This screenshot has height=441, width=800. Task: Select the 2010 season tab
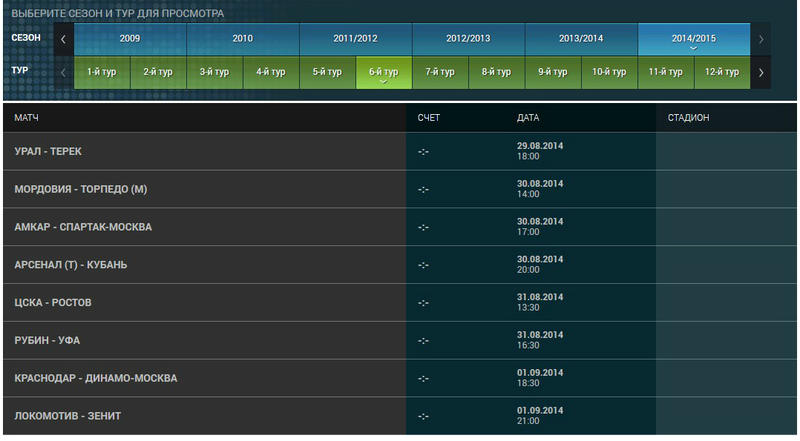click(x=243, y=39)
